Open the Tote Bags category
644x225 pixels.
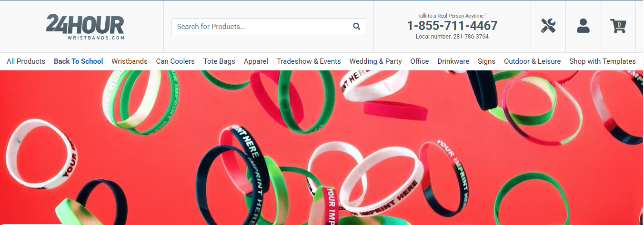pos(219,61)
